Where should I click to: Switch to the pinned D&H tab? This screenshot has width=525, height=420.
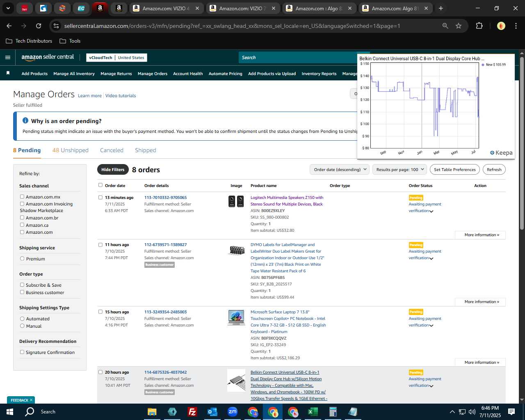(25, 8)
